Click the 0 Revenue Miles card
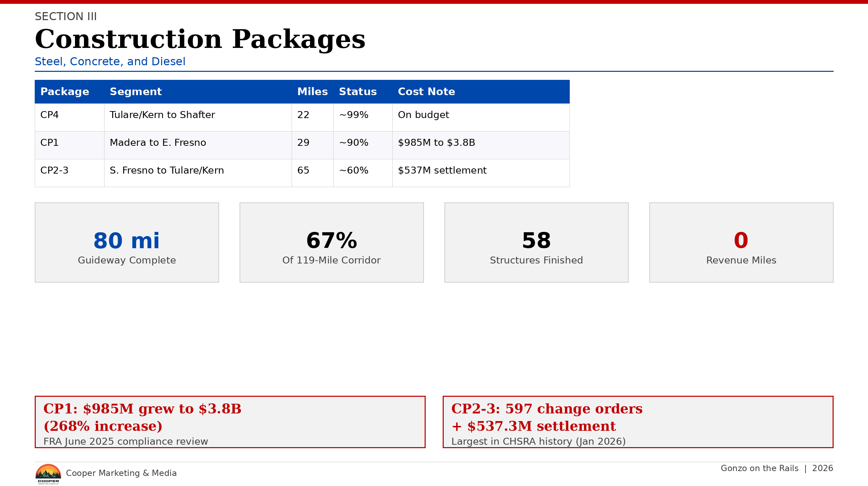 click(x=741, y=242)
